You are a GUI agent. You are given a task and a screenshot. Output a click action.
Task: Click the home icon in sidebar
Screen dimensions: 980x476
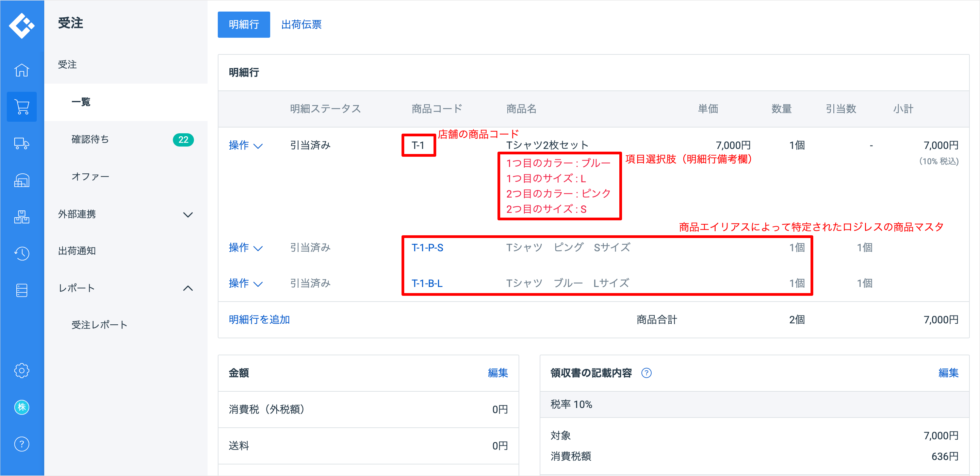pos(22,70)
